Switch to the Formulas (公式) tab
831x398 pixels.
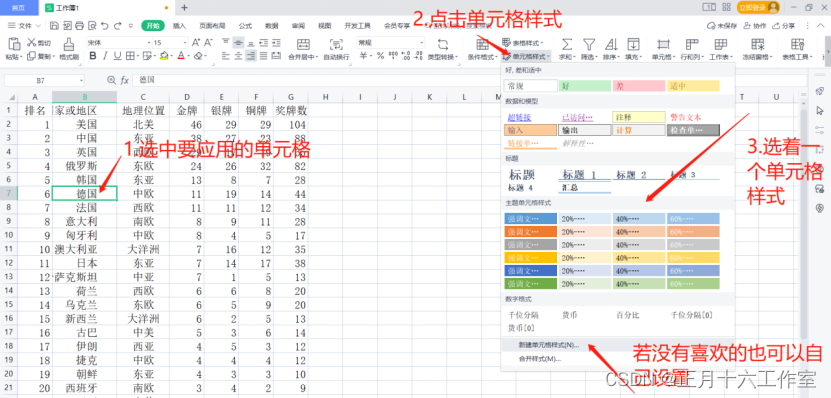click(x=245, y=25)
